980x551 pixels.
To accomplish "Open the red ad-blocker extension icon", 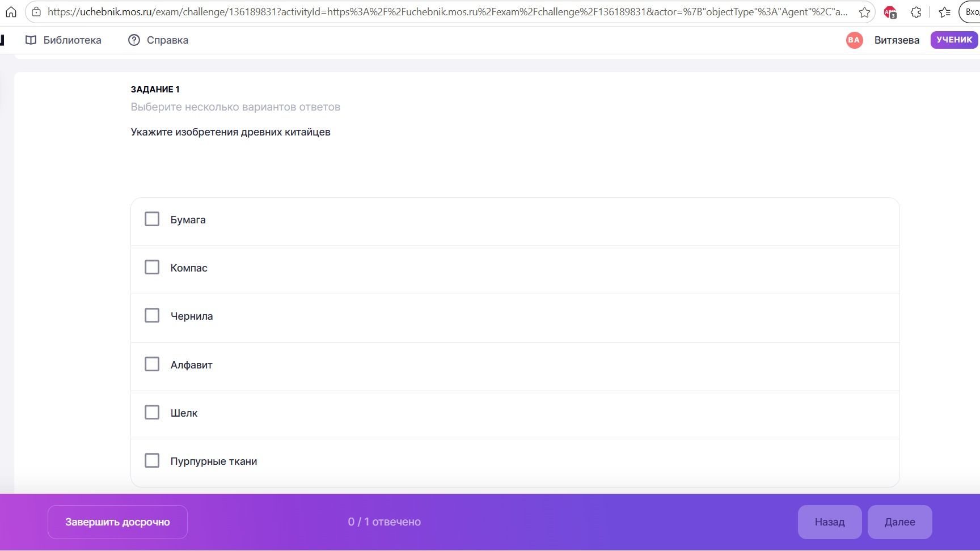I will click(x=890, y=12).
